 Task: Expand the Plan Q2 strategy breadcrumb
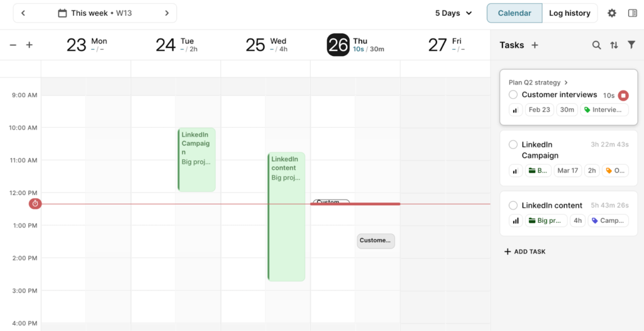538,82
